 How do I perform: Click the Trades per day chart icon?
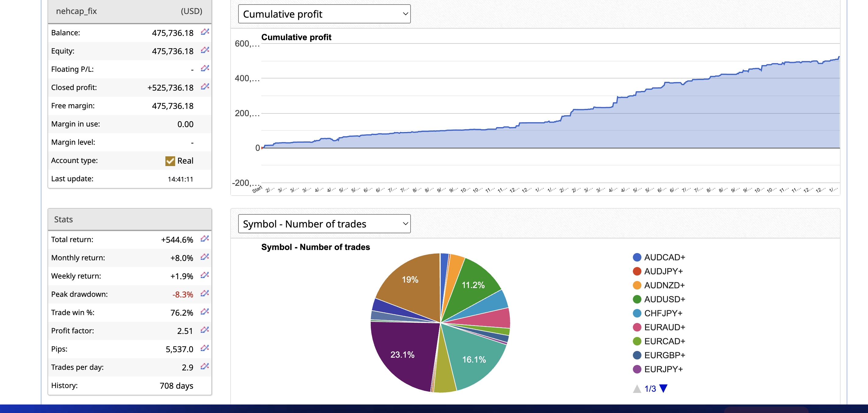click(x=205, y=366)
